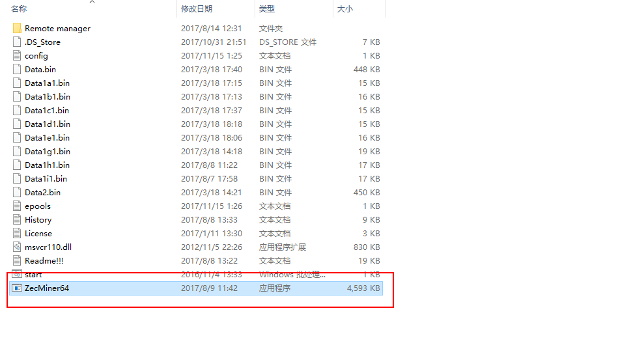Click the Data1h1.bin file entry
Image resolution: width=644 pixels, height=358 pixels.
pos(47,165)
